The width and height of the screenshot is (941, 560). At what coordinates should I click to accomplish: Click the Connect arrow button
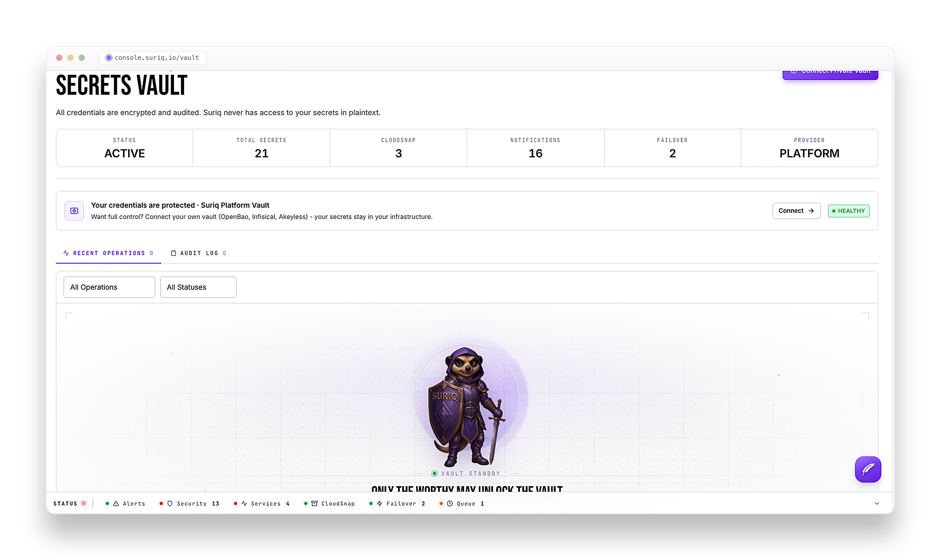796,210
